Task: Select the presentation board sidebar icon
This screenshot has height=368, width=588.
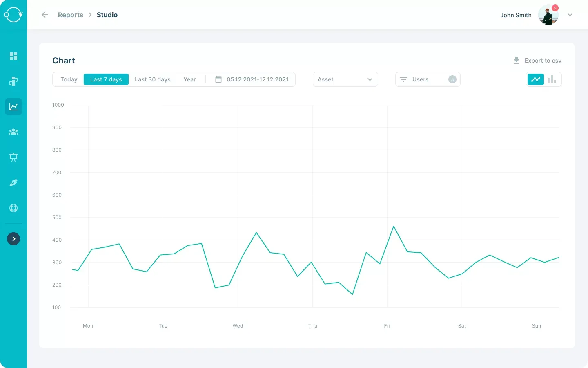Action: [x=13, y=157]
